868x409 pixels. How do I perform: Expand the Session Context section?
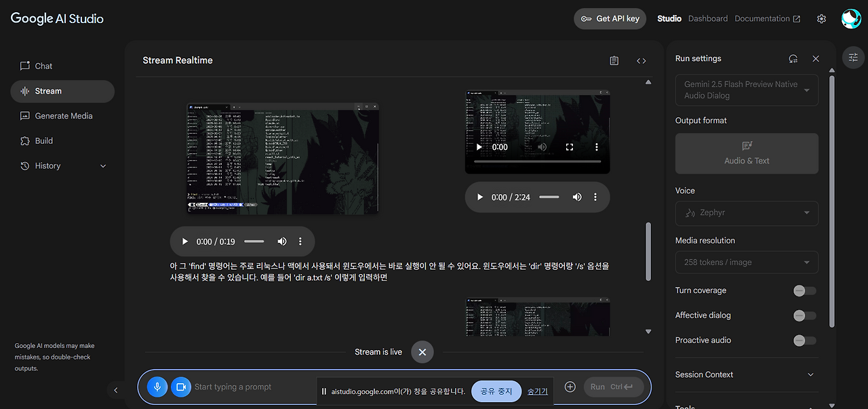[747, 374]
